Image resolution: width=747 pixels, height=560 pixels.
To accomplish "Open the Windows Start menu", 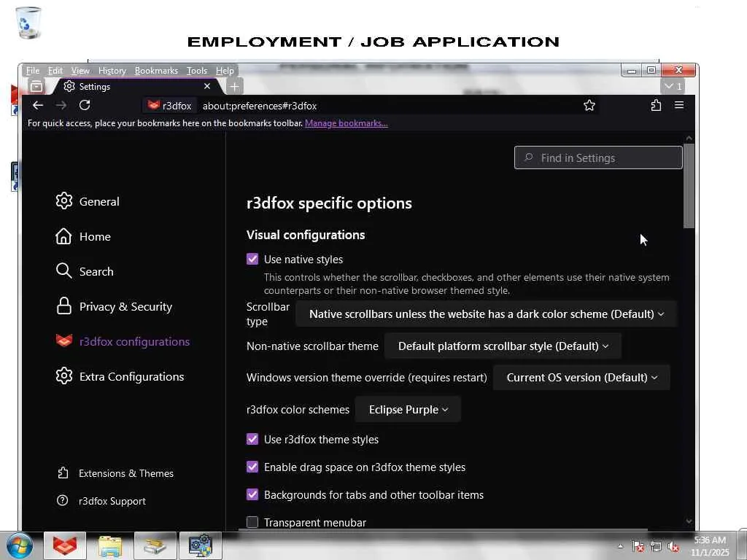I will 20,545.
